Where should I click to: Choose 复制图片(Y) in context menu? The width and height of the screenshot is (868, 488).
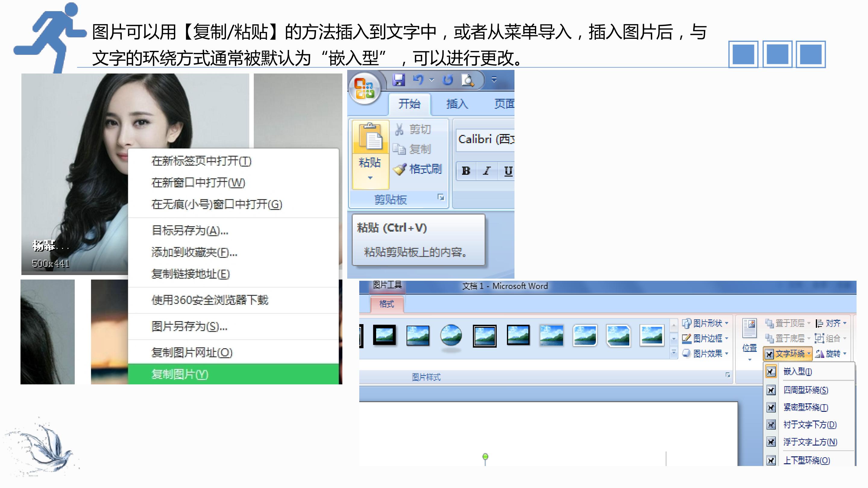(x=233, y=374)
